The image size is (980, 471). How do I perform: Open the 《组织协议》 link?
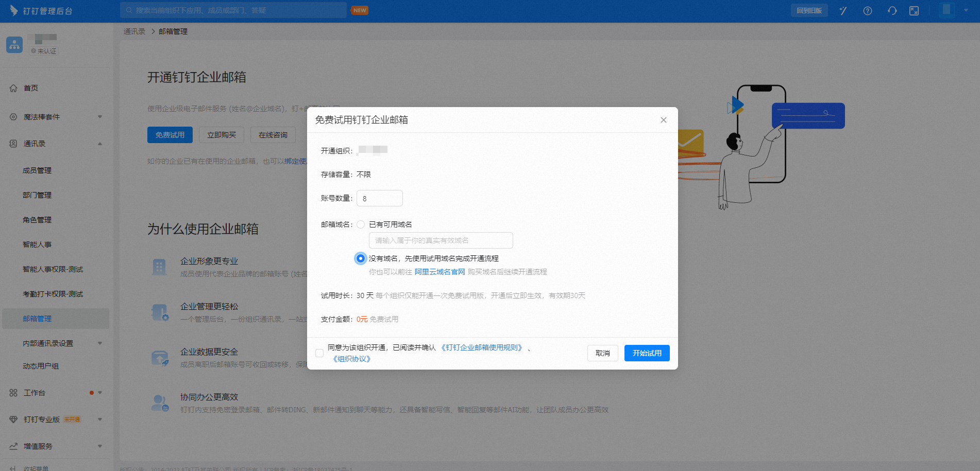(351, 359)
